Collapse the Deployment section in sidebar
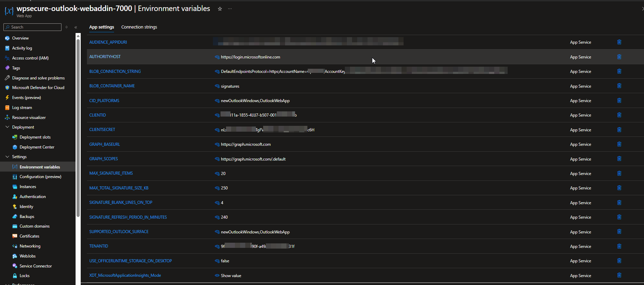 point(7,127)
